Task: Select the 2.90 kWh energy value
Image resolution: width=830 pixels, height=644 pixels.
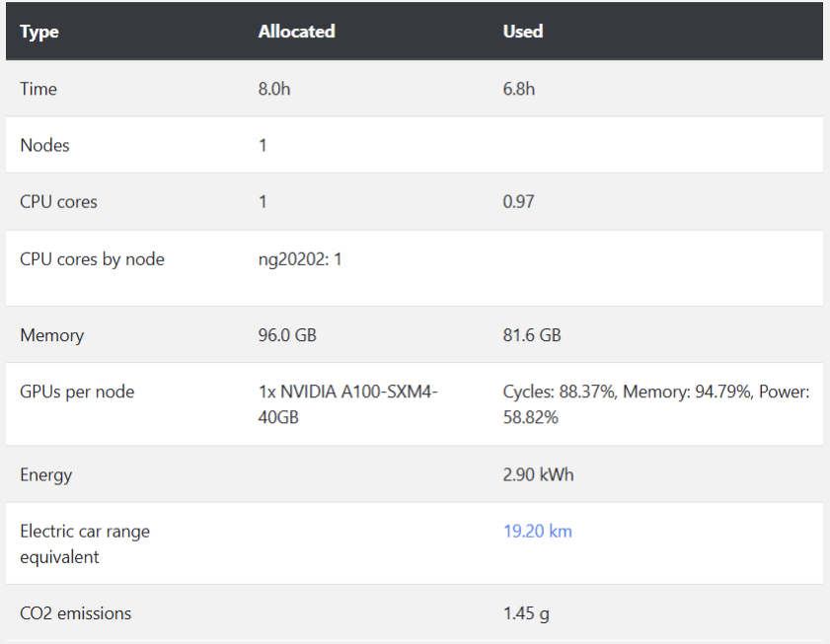Action: tap(538, 474)
